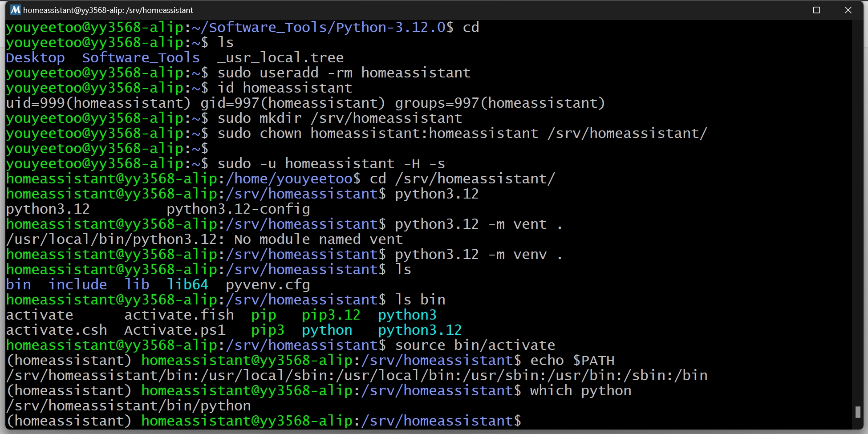Click the 'sudo chown homeassistant:homeassistant' command line
Image resolution: width=868 pixels, height=434 pixels.
click(462, 133)
